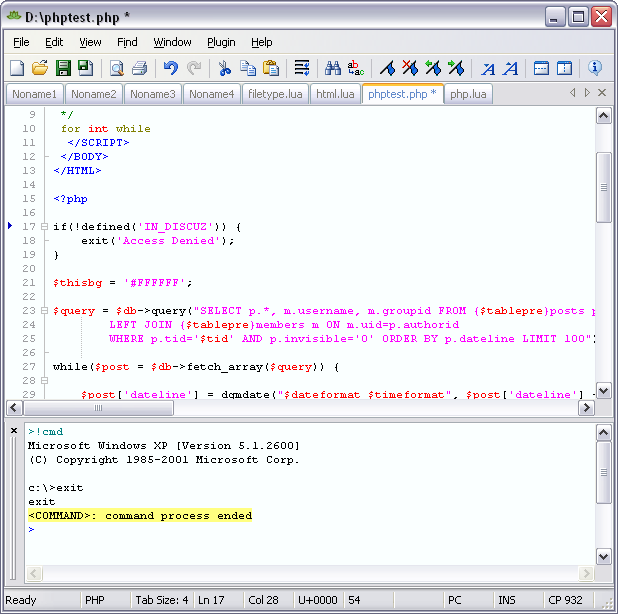This screenshot has width=618, height=614.
Task: Open the Help menu
Action: 262,42
